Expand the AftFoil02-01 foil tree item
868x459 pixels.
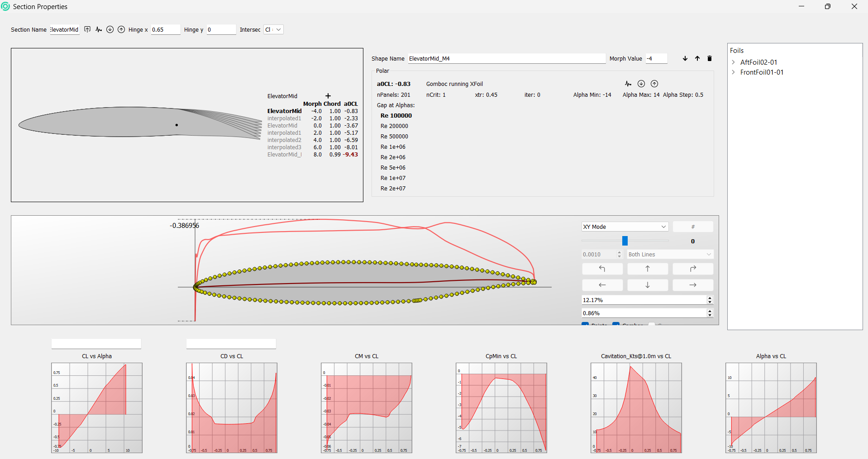click(x=733, y=62)
